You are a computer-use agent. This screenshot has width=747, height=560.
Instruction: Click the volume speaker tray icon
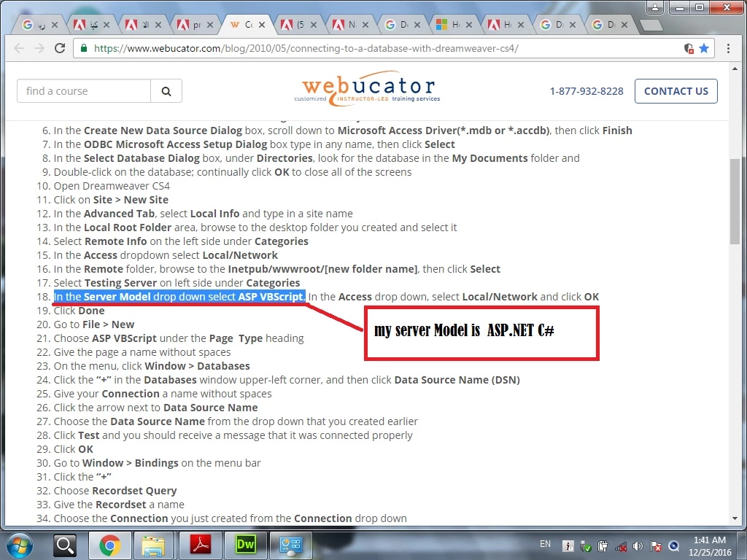pos(638,546)
